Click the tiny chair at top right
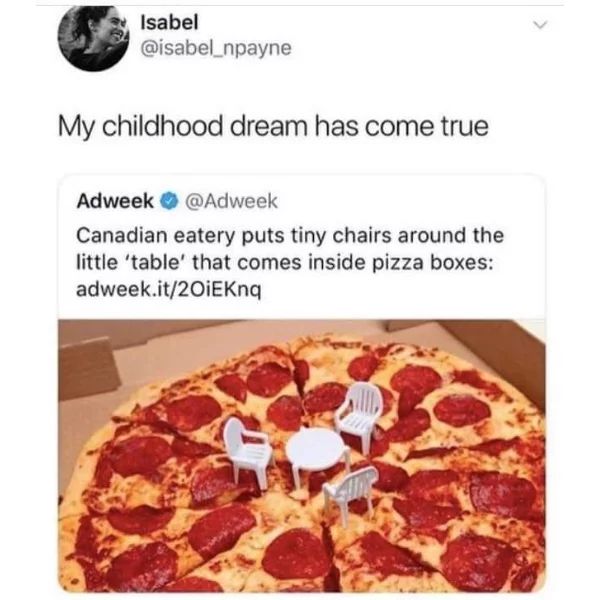 tap(359, 412)
